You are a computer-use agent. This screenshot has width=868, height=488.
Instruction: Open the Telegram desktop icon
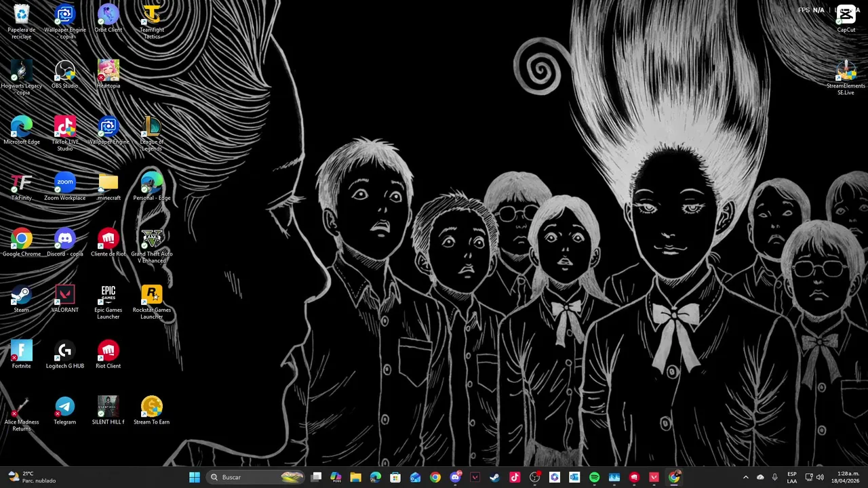[x=65, y=411]
